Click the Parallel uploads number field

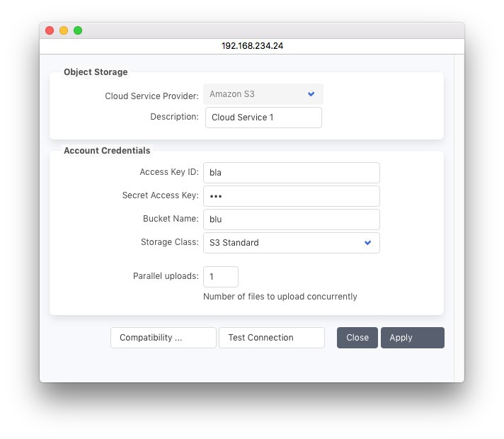(220, 277)
